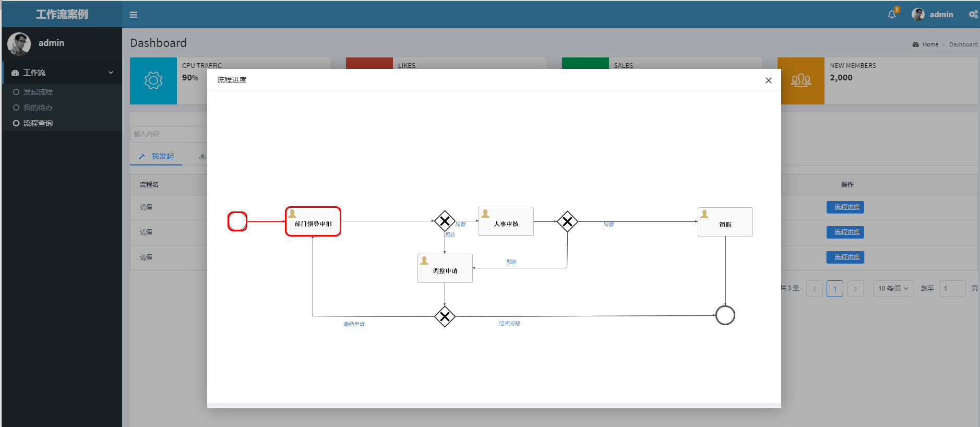Go to previous page of results

click(x=815, y=289)
